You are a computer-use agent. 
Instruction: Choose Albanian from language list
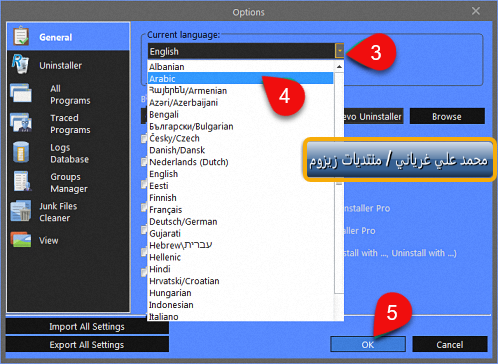pos(240,67)
